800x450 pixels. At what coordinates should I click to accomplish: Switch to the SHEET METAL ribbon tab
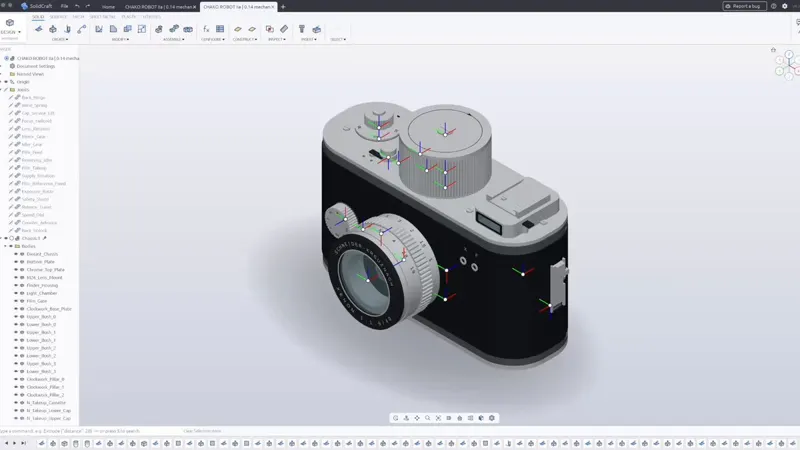103,17
